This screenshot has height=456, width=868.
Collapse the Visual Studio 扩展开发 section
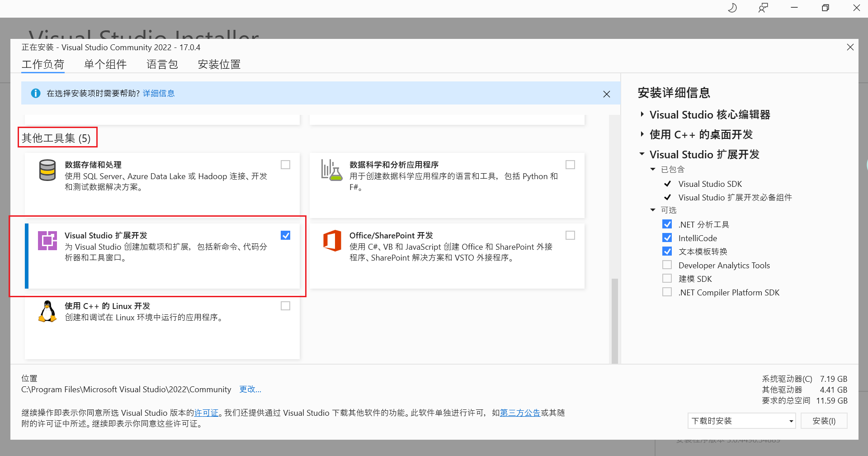(x=643, y=154)
